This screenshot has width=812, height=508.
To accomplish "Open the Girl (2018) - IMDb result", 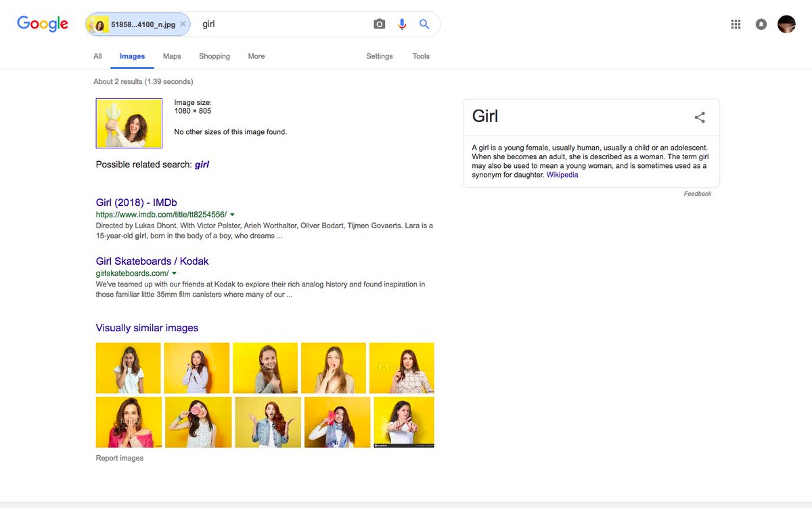I will 137,202.
